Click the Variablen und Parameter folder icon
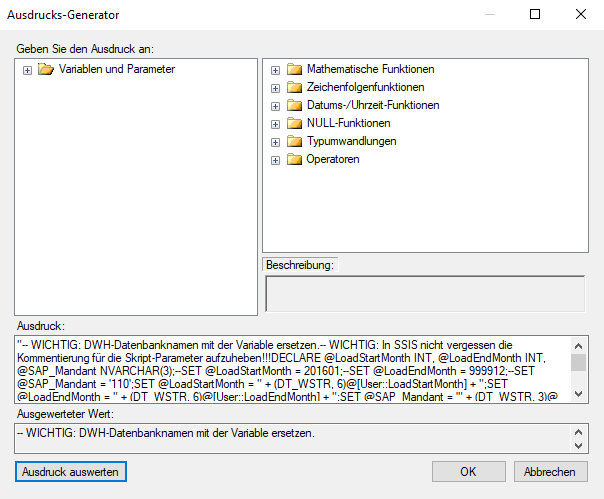Image resolution: width=604 pixels, height=499 pixels. (x=45, y=70)
